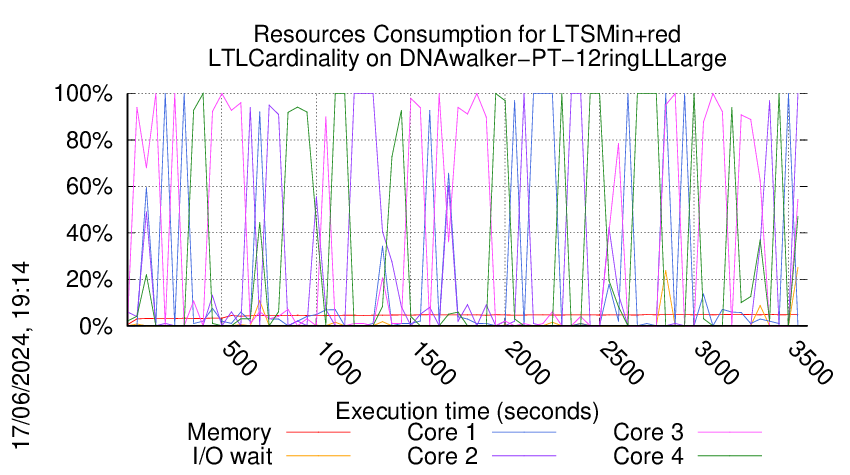This screenshot has height=475, width=850.
Task: Click the '40%' y-axis label
Action: click(x=89, y=234)
